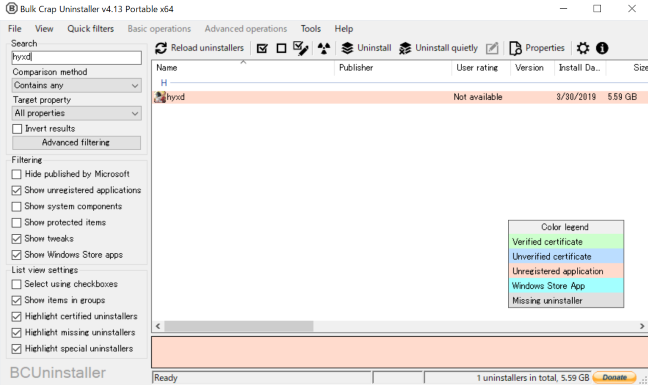Click the Advanced filtering button
The height and width of the screenshot is (385, 648).
click(76, 143)
